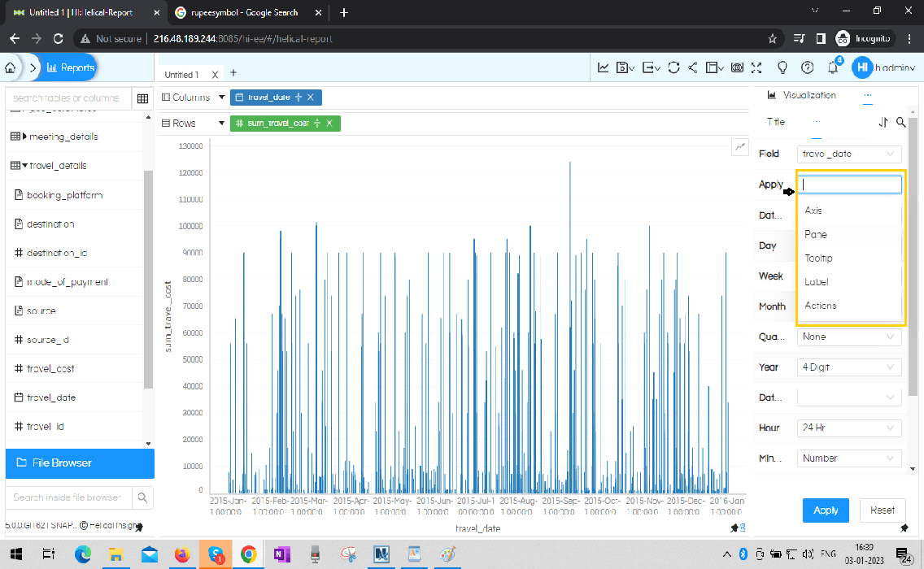The image size is (924, 569).
Task: Open the Export dropdown icon
Action: pos(652,67)
